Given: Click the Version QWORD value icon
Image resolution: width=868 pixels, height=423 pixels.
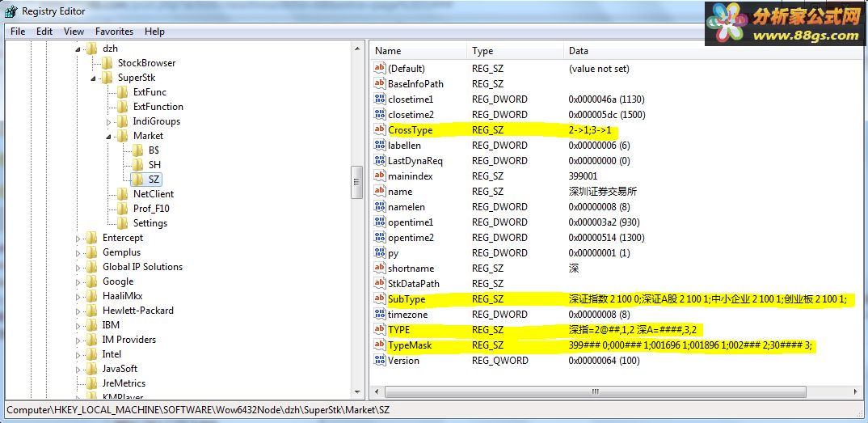Looking at the screenshot, I should tap(380, 361).
